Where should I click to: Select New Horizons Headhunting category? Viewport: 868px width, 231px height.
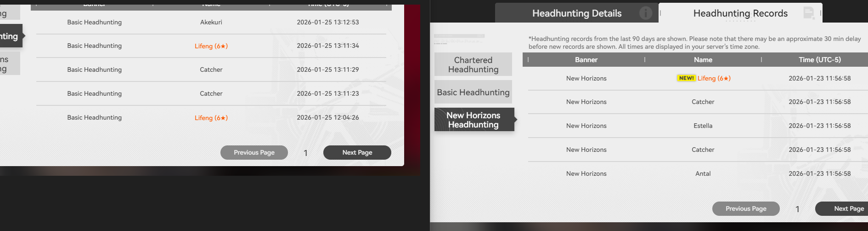(x=474, y=120)
